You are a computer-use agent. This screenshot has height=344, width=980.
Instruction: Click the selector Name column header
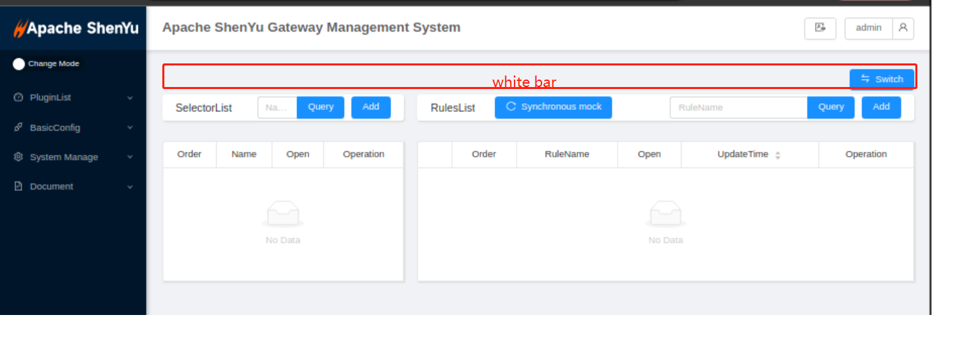[244, 154]
